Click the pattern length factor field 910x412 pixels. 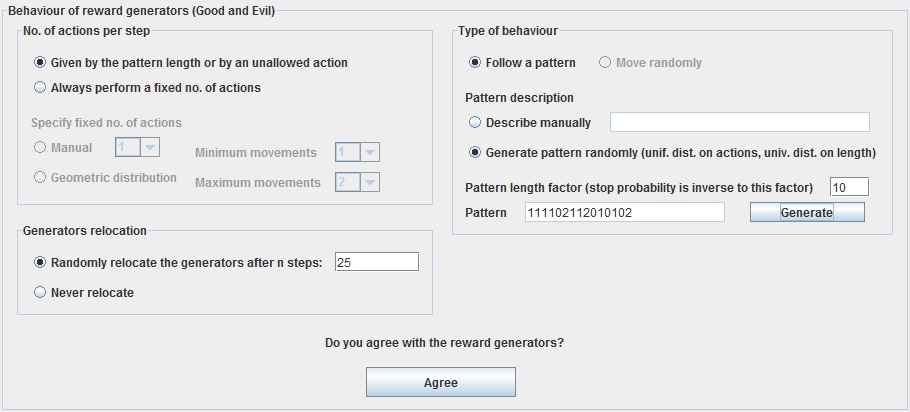[849, 187]
